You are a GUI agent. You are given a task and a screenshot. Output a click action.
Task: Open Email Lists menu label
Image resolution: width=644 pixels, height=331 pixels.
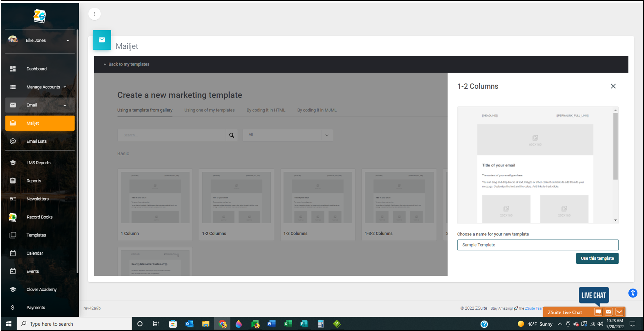36,141
